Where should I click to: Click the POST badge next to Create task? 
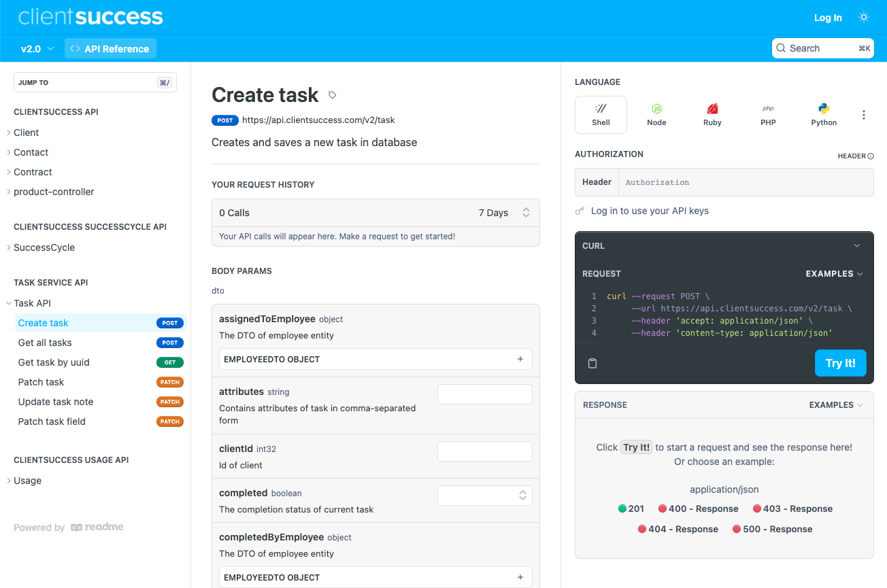pos(170,323)
